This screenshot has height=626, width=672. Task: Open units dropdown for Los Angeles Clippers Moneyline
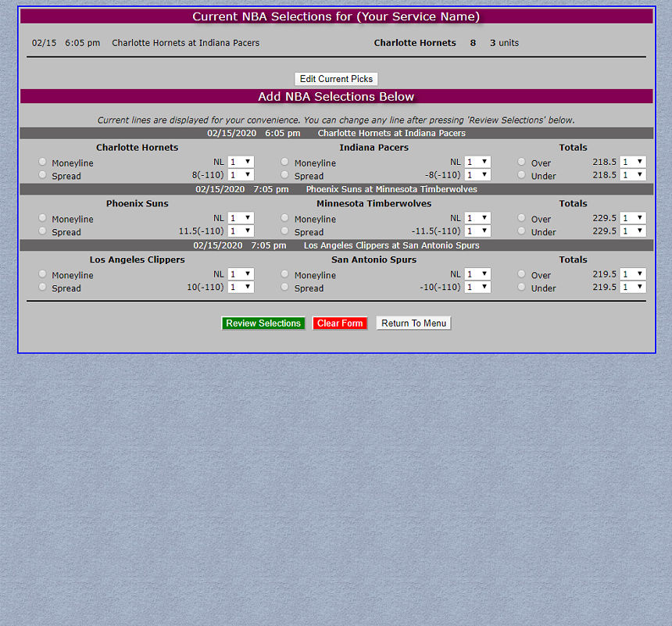coord(241,274)
